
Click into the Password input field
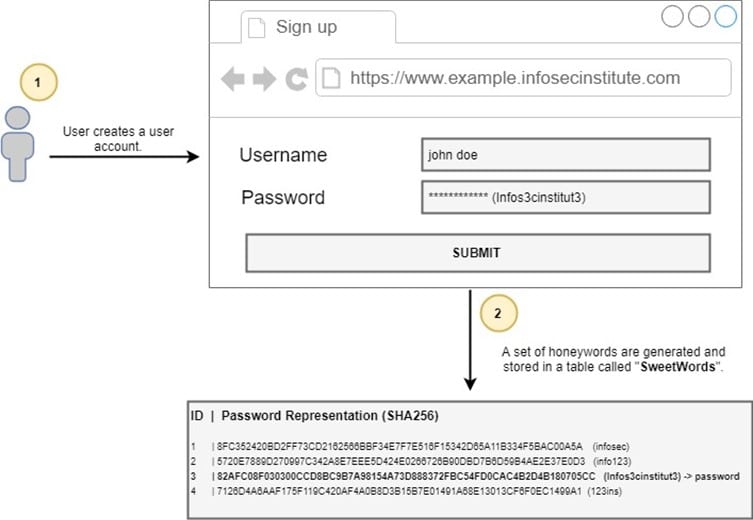pyautogui.click(x=565, y=197)
